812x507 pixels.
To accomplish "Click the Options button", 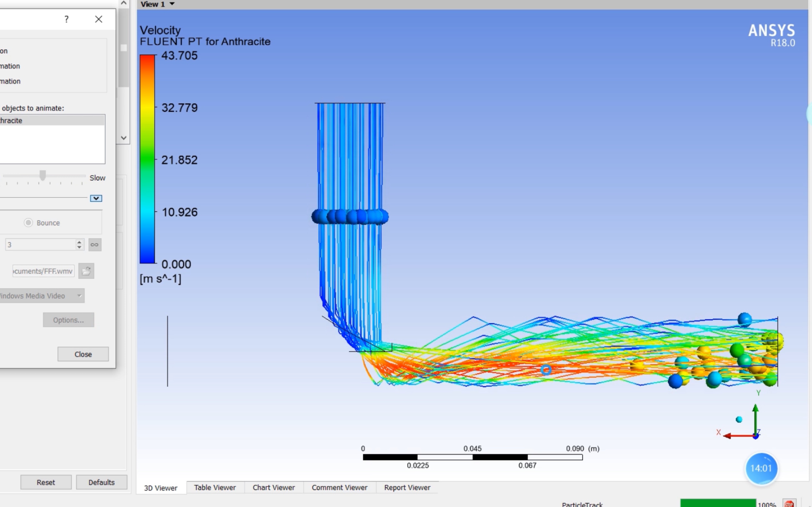I will click(68, 319).
